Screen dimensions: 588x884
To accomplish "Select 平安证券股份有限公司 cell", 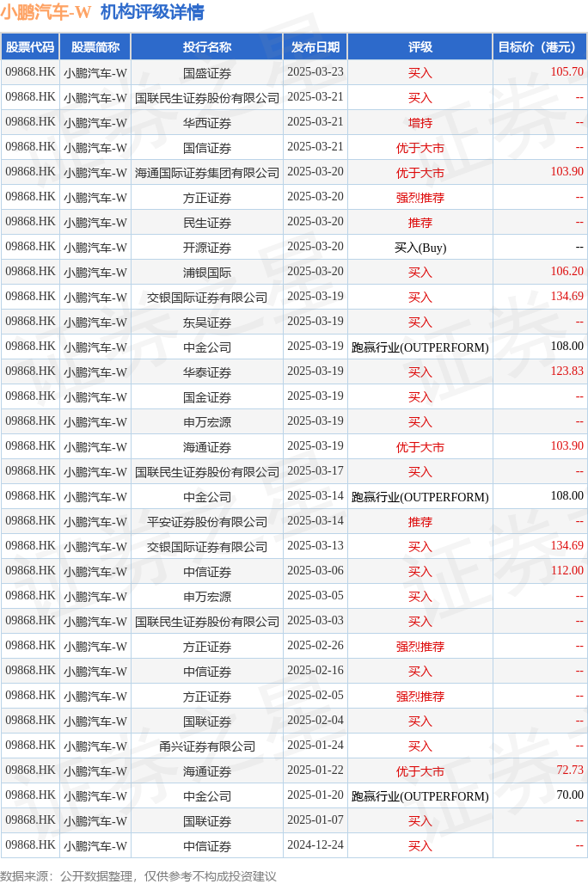I will [207, 521].
